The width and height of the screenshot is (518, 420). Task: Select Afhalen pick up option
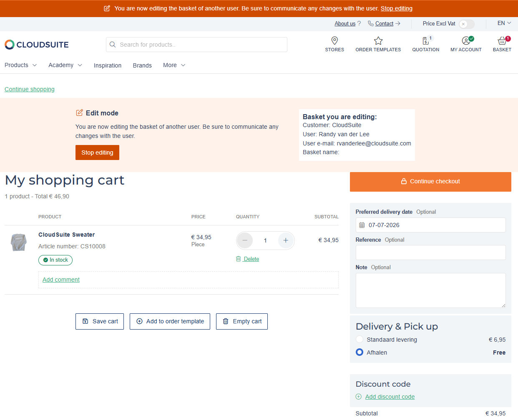360,352
